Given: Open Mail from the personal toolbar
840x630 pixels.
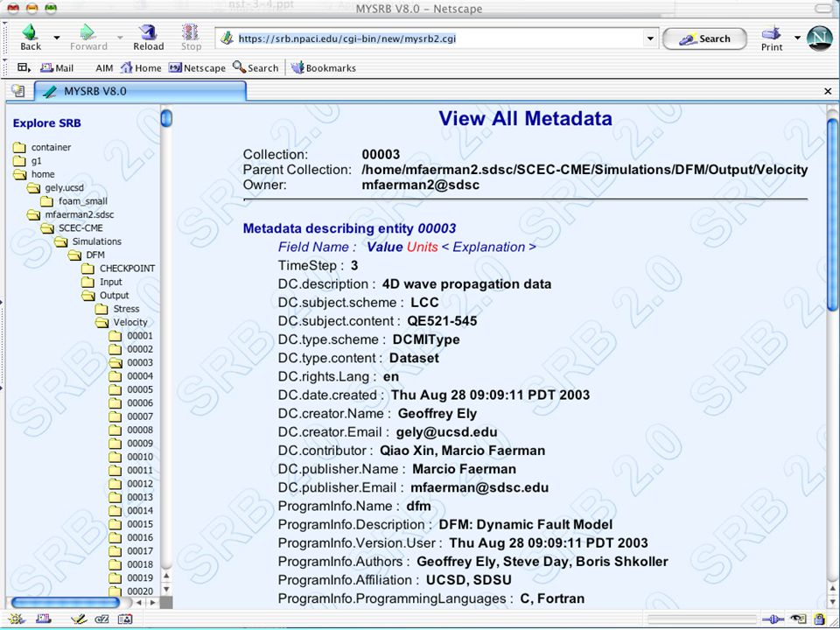Looking at the screenshot, I should (x=58, y=68).
